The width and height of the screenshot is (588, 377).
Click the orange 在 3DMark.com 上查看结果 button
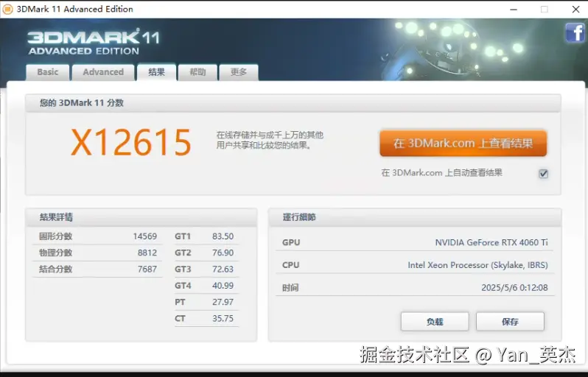coord(463,143)
